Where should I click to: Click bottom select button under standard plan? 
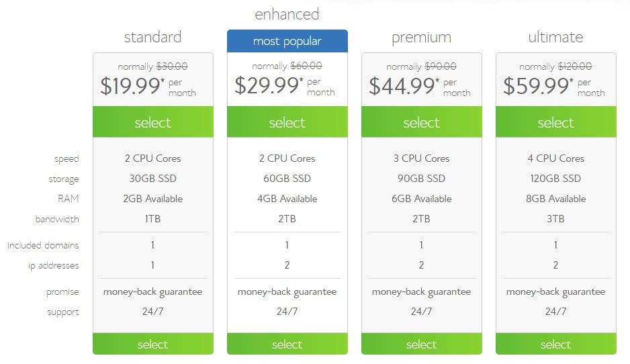click(152, 343)
